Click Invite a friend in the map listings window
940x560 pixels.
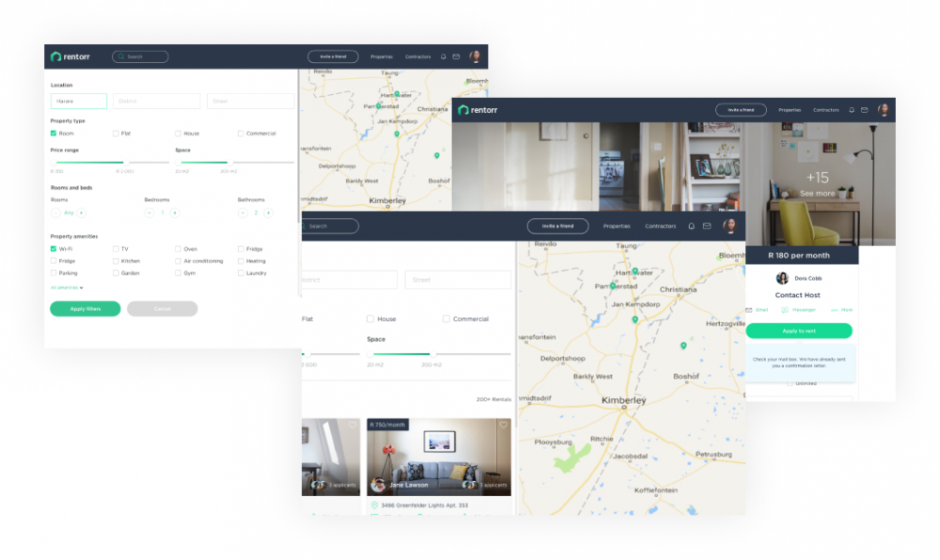[x=557, y=226]
